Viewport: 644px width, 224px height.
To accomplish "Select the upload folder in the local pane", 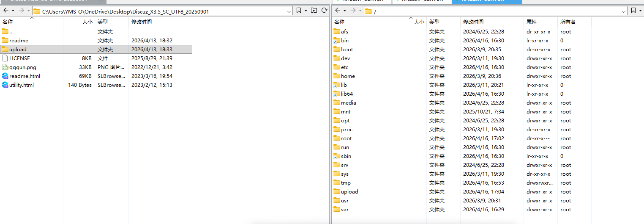I will click(96, 50).
